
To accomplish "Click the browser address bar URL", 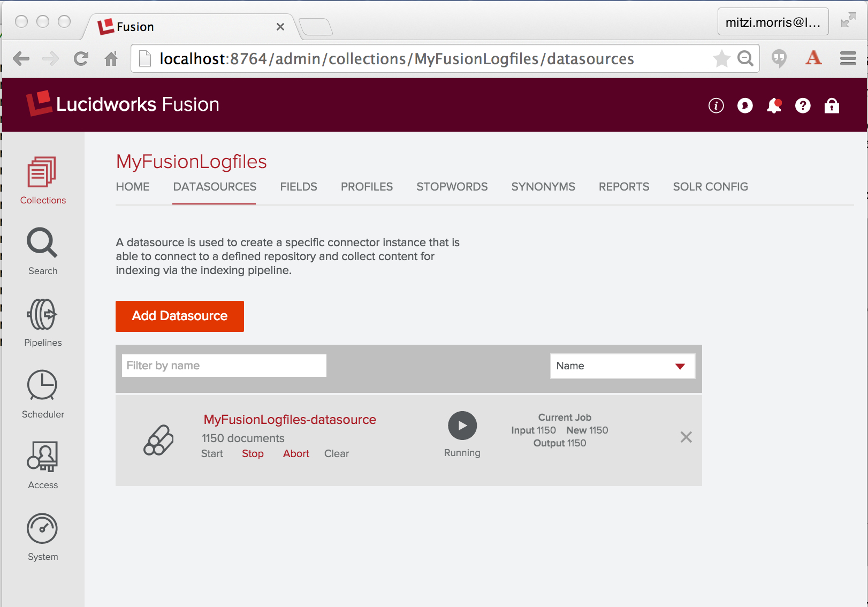I will (x=397, y=59).
